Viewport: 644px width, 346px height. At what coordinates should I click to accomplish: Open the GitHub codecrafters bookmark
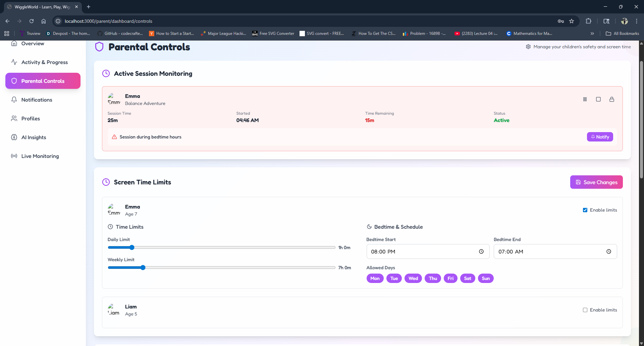pos(120,34)
